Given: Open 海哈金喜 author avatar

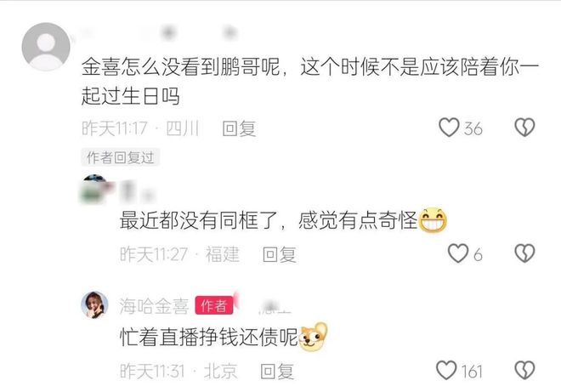Looking at the screenshot, I should tap(94, 305).
